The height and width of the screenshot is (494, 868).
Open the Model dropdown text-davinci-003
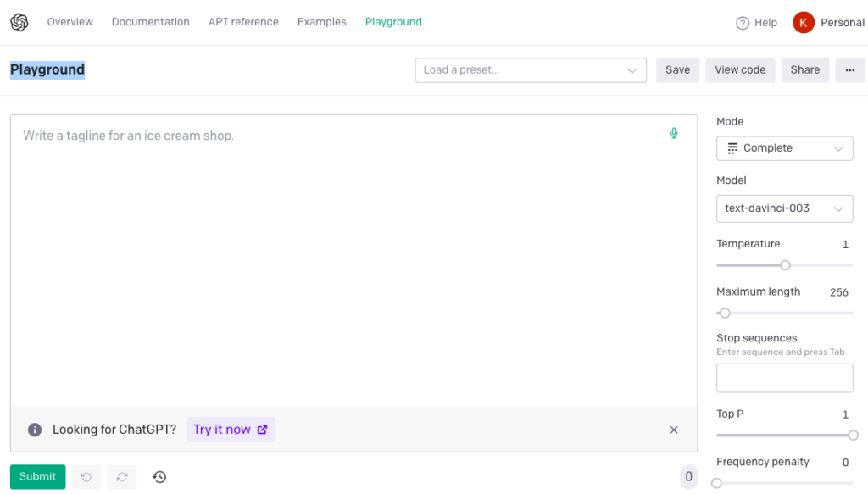(x=784, y=208)
